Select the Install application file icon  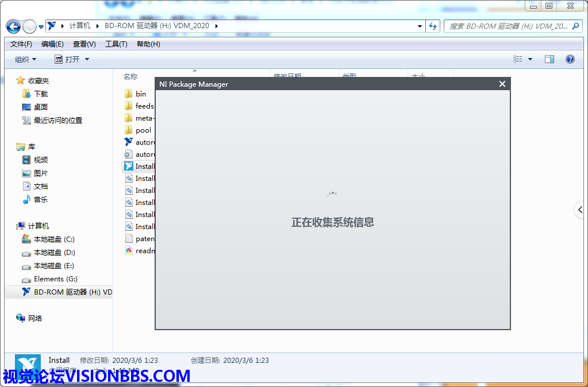(129, 167)
